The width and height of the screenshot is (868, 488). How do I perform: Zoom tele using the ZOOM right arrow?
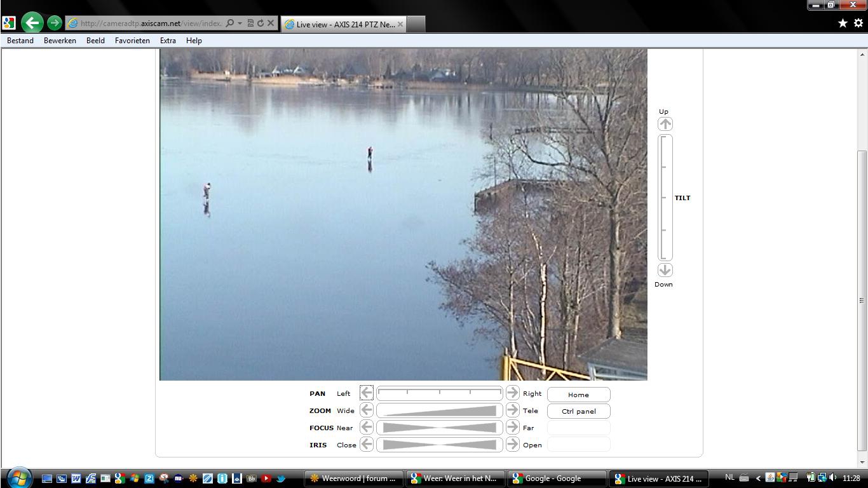(512, 410)
